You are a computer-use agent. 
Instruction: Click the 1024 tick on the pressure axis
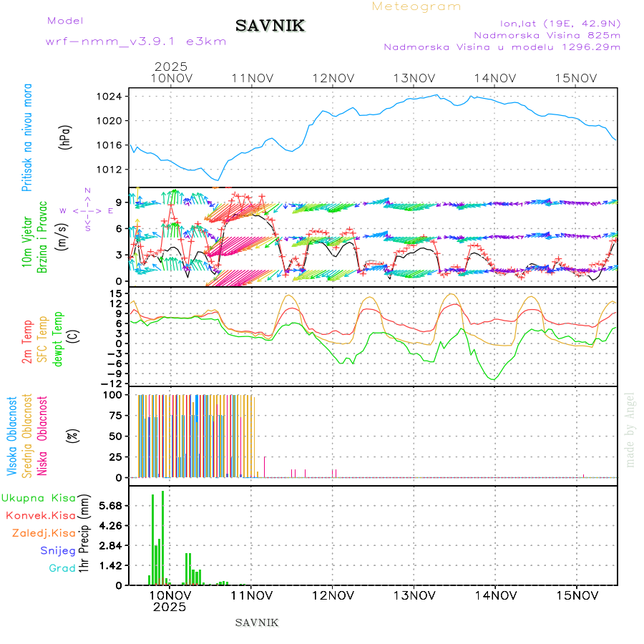click(113, 96)
